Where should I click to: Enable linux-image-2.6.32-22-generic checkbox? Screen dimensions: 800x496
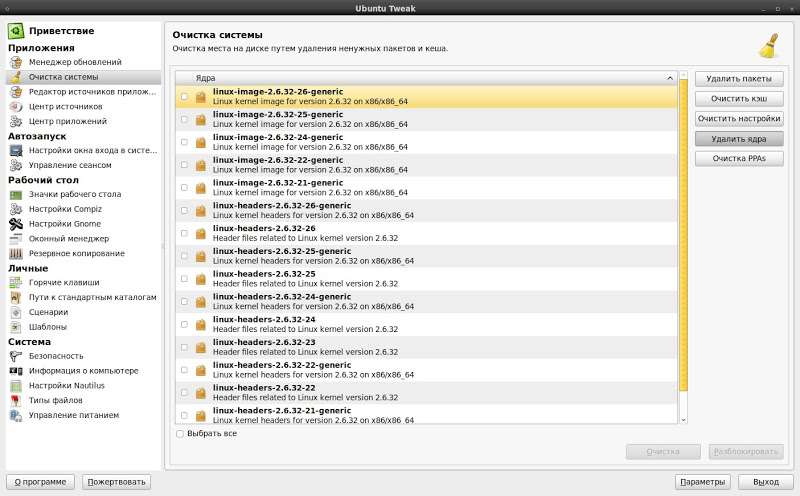pos(184,165)
